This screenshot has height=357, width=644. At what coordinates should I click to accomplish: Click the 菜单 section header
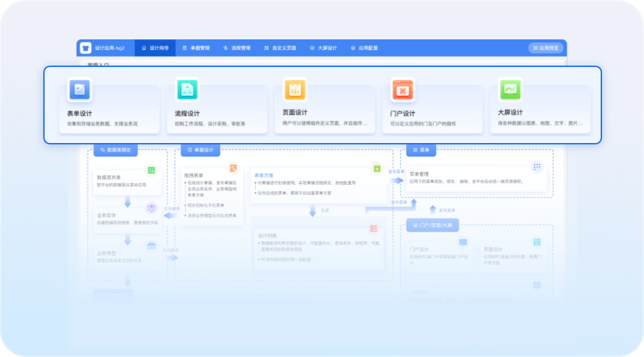point(421,150)
